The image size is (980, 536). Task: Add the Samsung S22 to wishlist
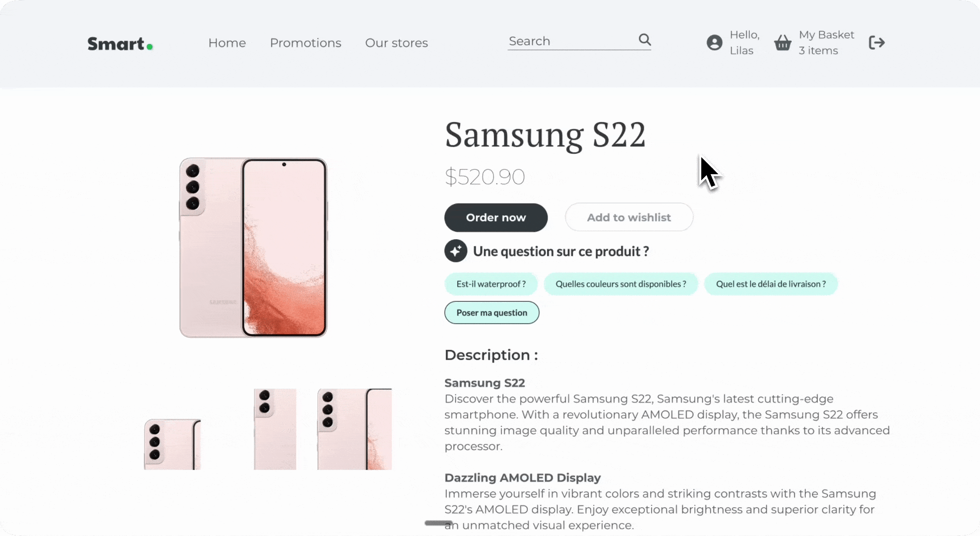[629, 217]
